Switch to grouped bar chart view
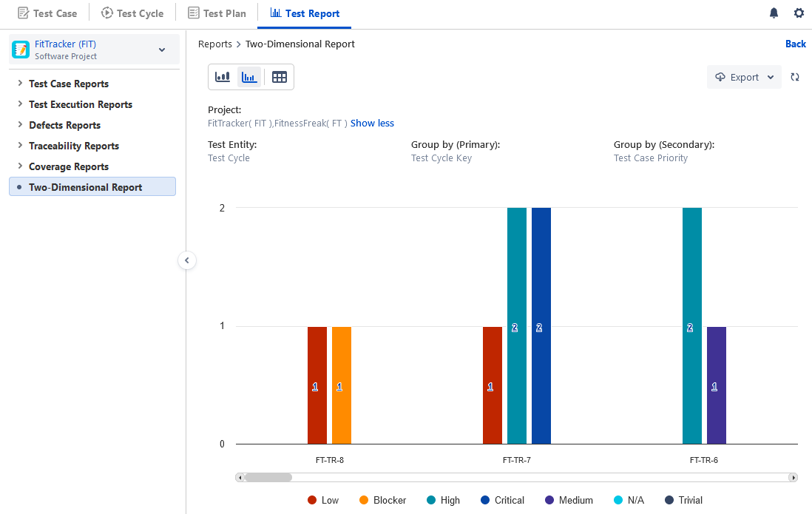 [250, 77]
